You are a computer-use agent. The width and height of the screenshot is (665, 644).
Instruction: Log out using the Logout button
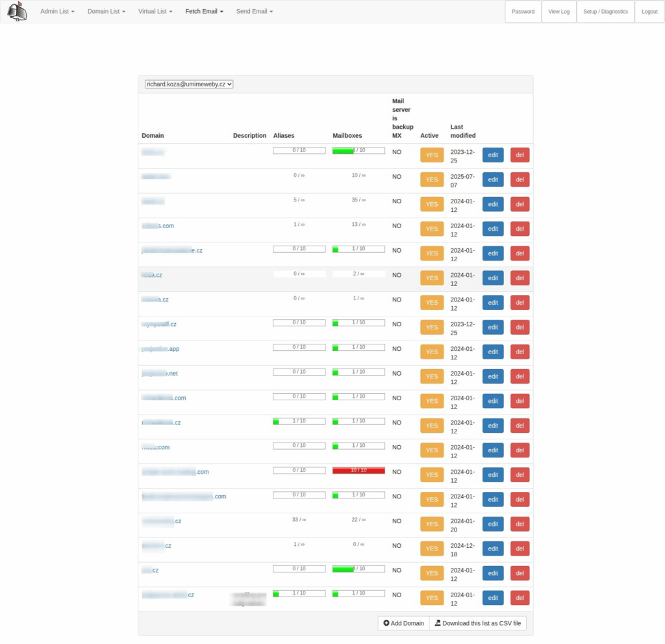coord(649,12)
